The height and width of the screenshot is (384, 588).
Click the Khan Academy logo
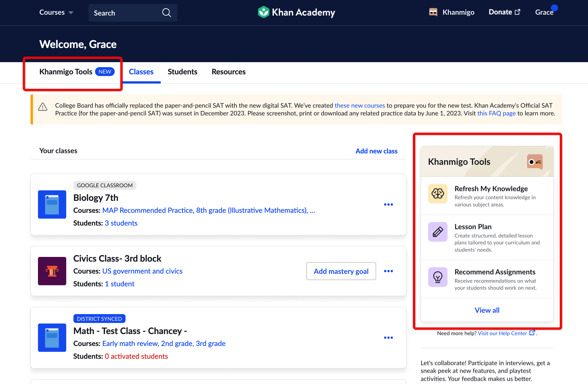pos(296,12)
